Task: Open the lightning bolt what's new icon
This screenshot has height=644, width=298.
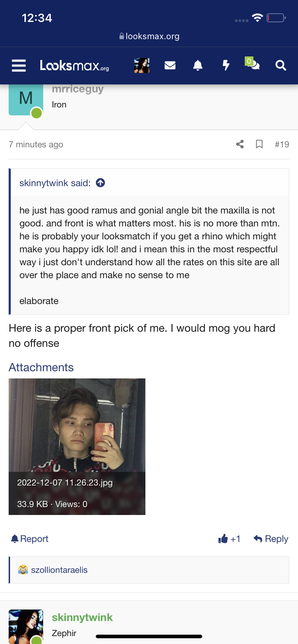Action: (226, 65)
